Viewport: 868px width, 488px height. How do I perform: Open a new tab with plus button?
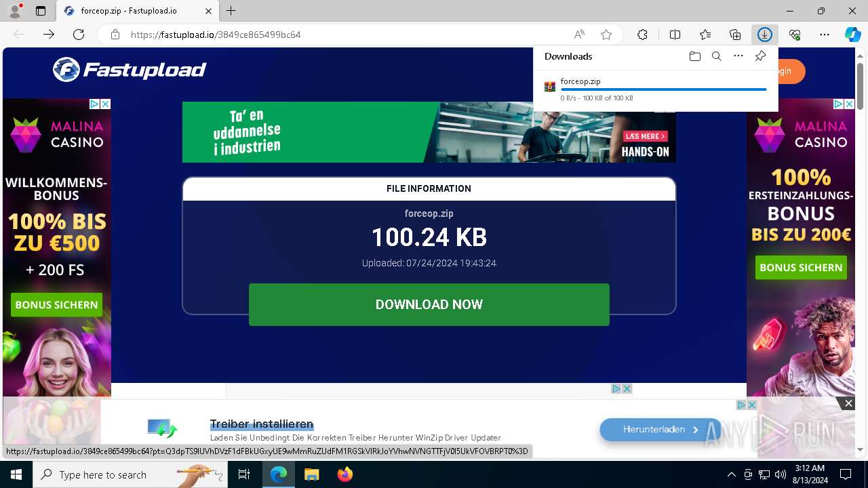tap(231, 11)
